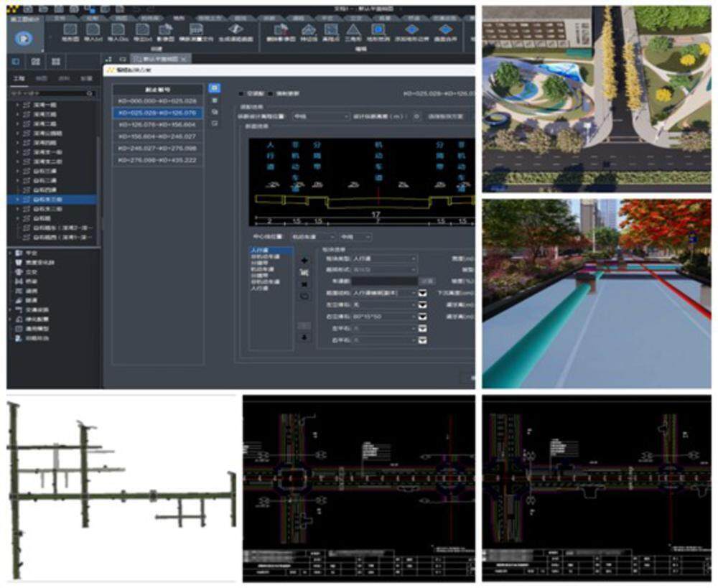The width and height of the screenshot is (718, 588).
Task: Click the move-down arrow icon beside lane list
Action: (x=304, y=337)
